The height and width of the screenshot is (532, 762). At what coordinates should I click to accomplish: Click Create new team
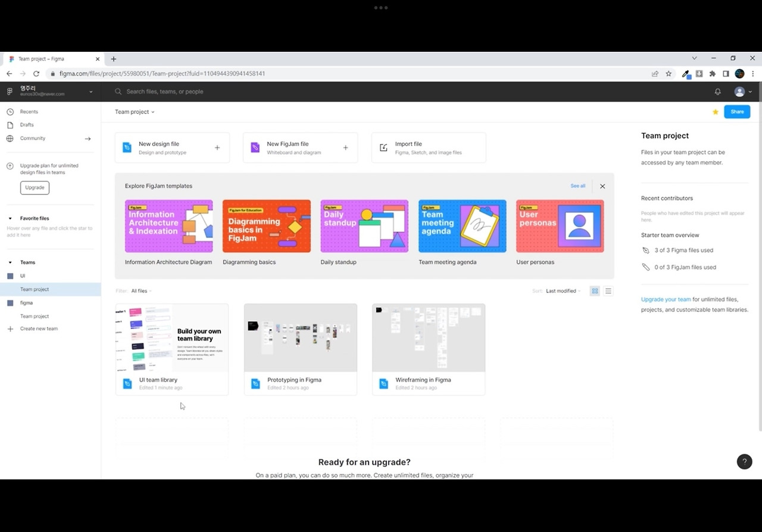(39, 329)
